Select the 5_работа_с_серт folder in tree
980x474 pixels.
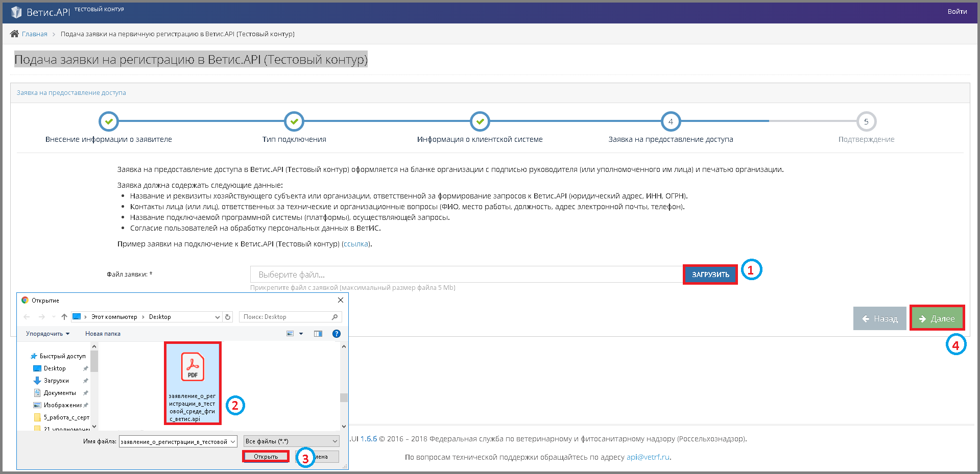[61, 417]
